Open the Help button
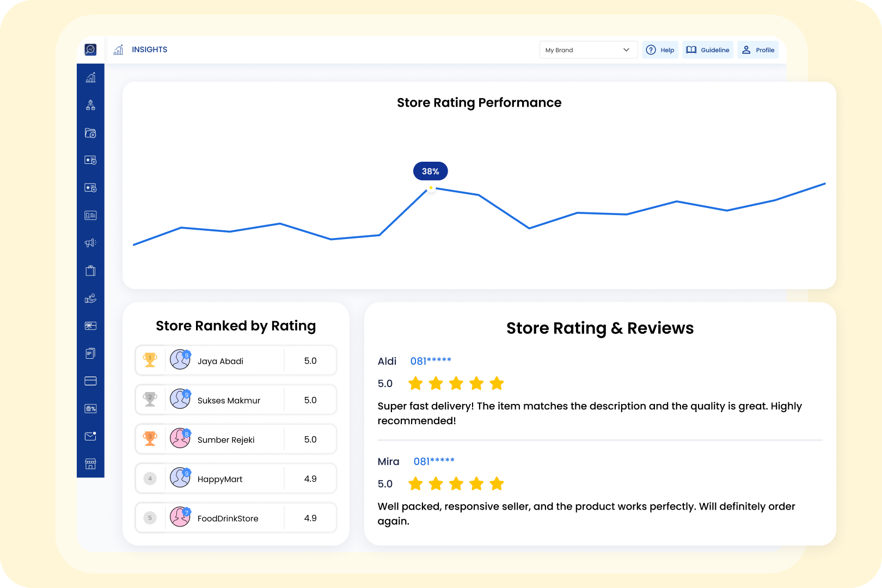The image size is (882, 588). tap(660, 50)
